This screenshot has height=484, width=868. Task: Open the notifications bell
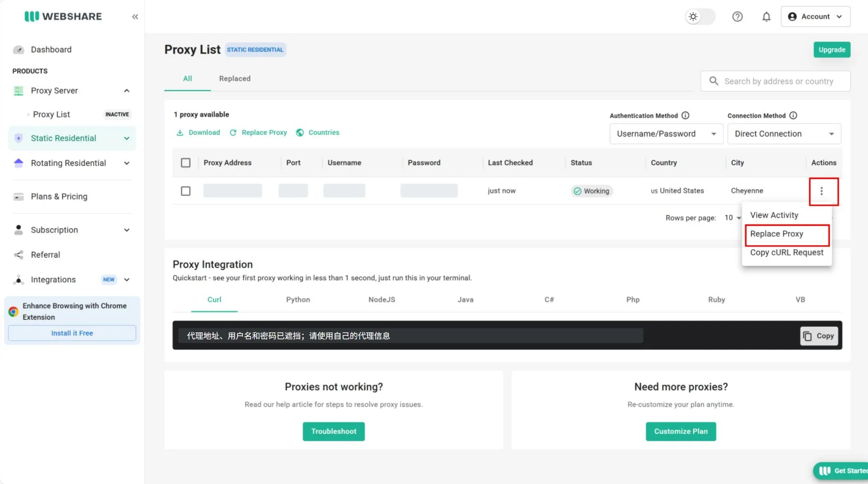(x=766, y=17)
